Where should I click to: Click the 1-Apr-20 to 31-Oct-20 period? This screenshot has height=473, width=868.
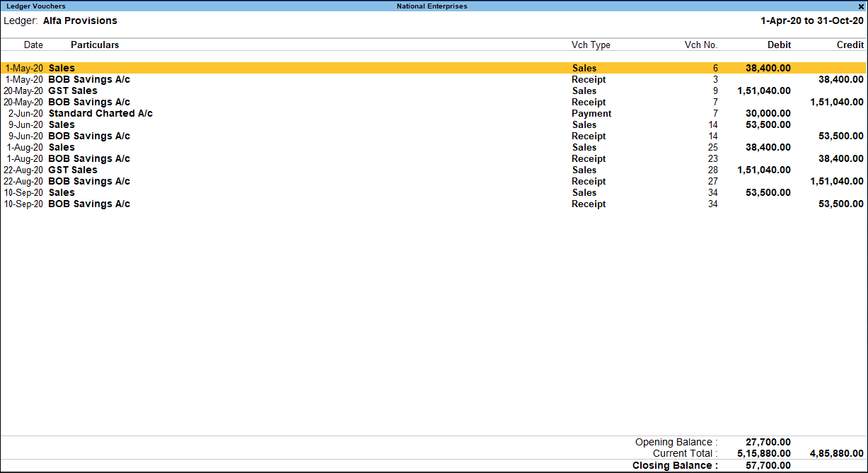pyautogui.click(x=811, y=21)
